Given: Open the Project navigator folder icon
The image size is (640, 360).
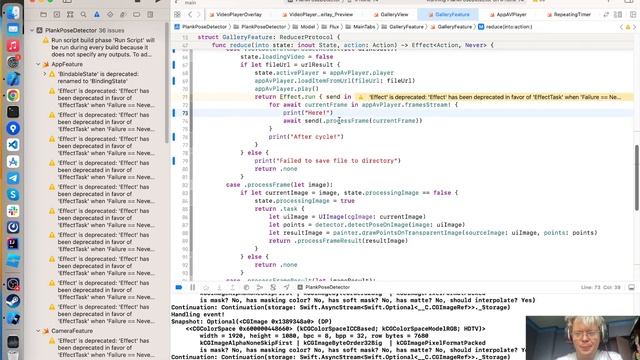Looking at the screenshot, I should [x=43, y=14].
